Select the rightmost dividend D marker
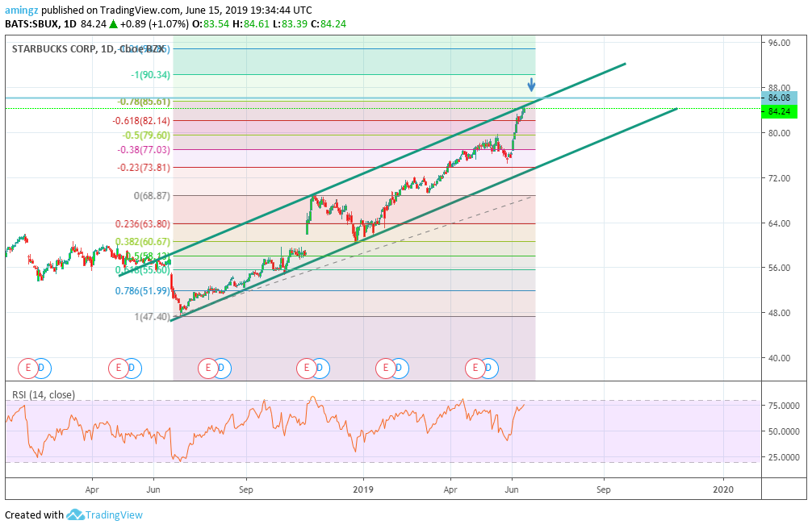The image size is (812, 529). [489, 369]
